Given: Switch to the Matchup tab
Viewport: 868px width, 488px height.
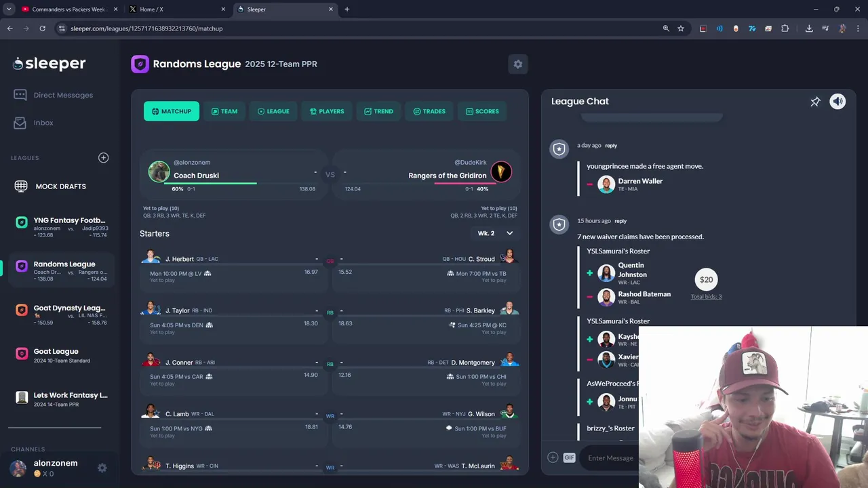Looking at the screenshot, I should [172, 111].
